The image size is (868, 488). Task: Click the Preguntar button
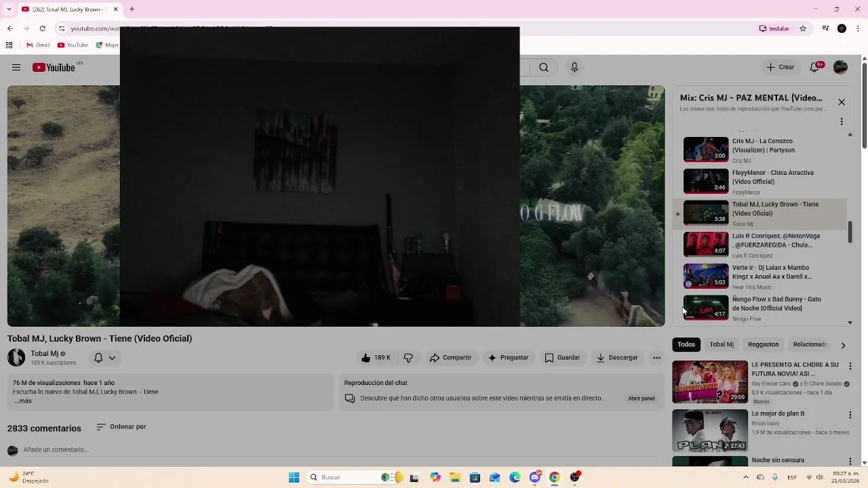coord(508,358)
